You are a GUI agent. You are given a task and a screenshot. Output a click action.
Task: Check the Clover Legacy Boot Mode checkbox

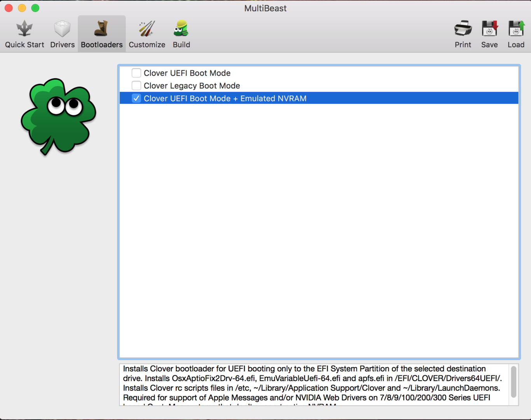(x=136, y=86)
